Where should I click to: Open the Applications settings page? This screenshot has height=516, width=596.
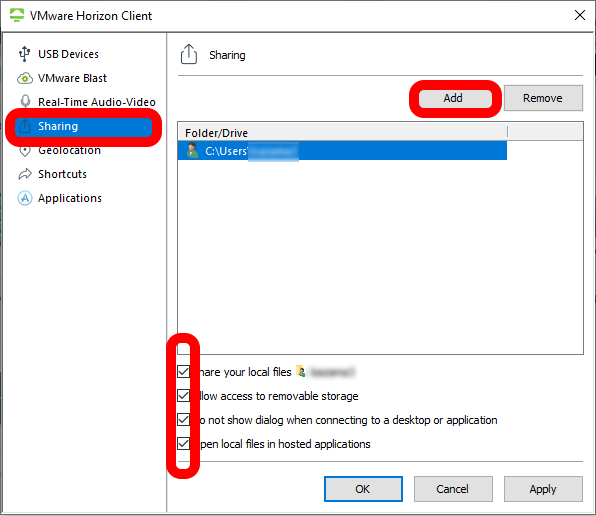tap(70, 198)
